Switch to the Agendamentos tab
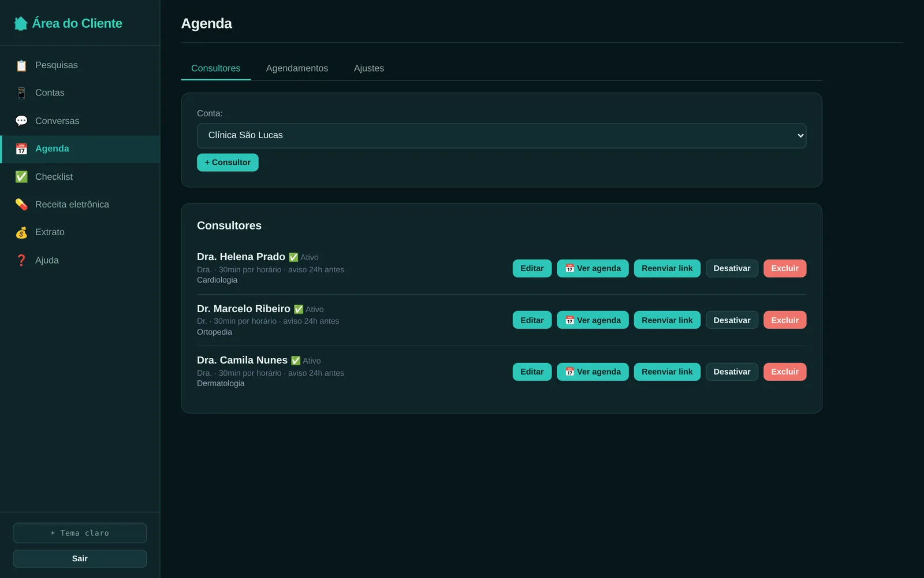This screenshot has width=924, height=578. tap(297, 68)
